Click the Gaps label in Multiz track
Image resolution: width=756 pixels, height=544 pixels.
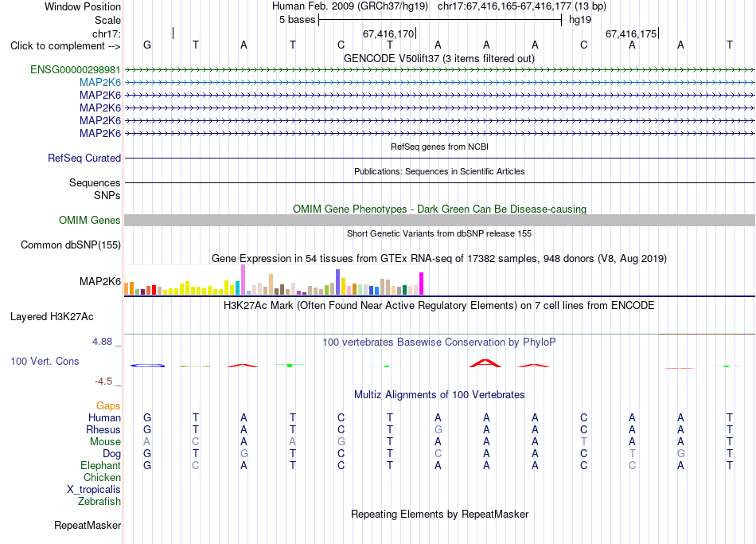108,406
